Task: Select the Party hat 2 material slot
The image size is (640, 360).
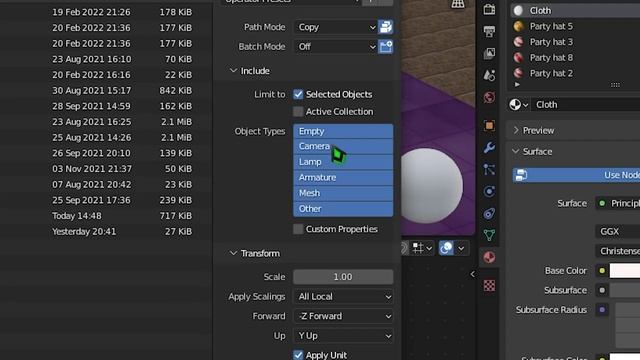Action: point(575,73)
